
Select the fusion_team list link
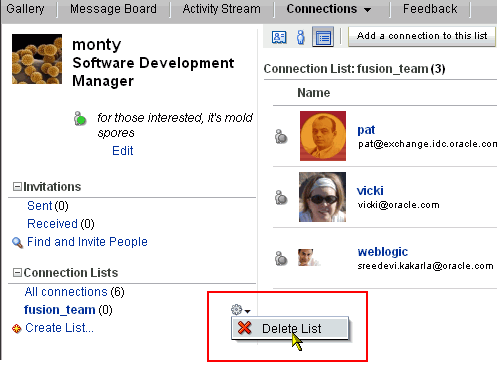click(60, 310)
